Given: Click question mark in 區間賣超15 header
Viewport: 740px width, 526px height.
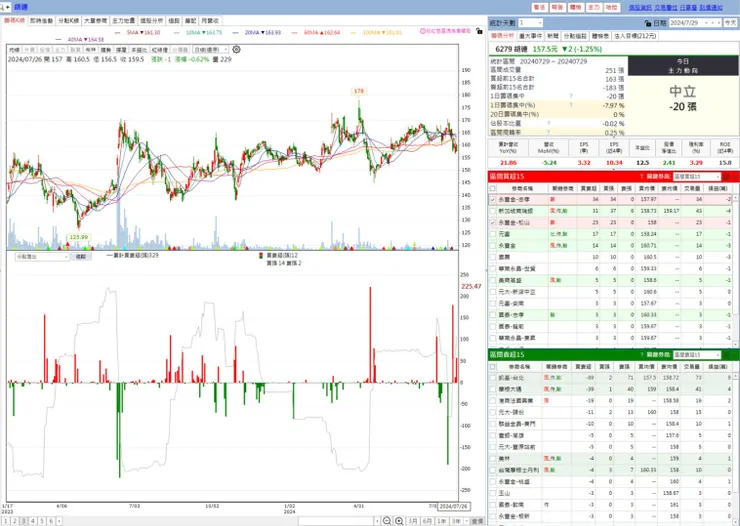Looking at the screenshot, I should (x=641, y=355).
